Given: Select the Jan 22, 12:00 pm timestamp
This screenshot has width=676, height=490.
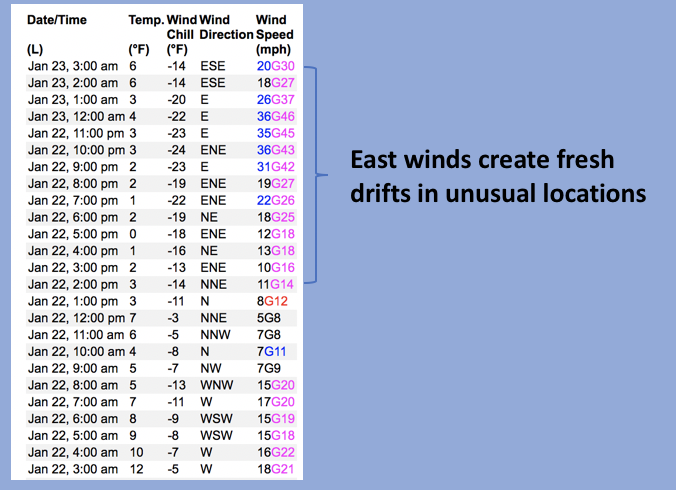Looking at the screenshot, I should (x=75, y=318).
